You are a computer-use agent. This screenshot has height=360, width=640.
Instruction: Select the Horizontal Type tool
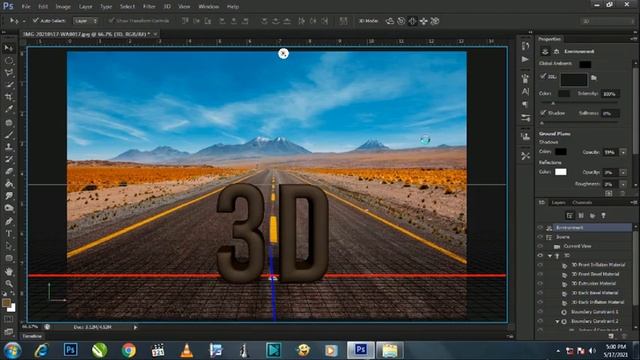pyautogui.click(x=9, y=233)
